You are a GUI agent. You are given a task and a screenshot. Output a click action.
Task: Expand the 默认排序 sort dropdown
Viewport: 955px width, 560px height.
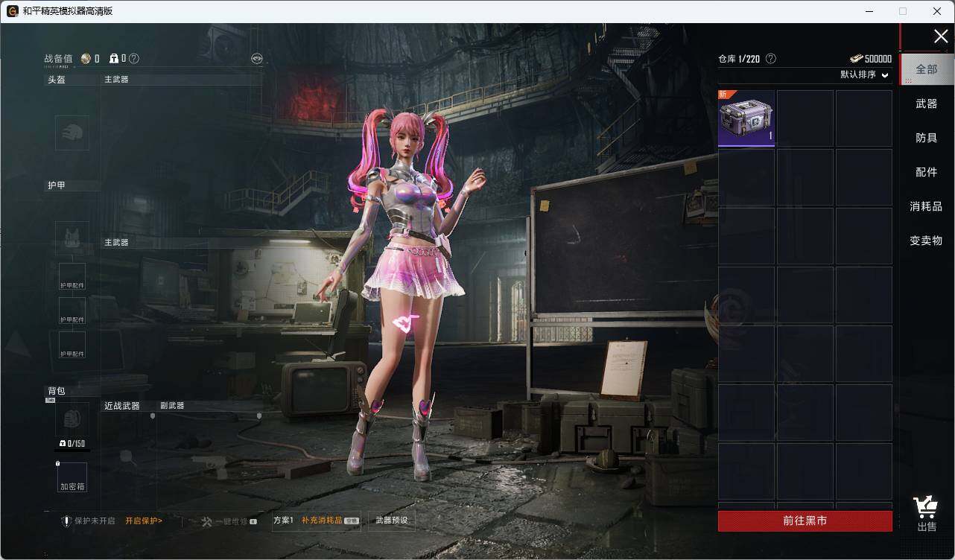click(865, 74)
